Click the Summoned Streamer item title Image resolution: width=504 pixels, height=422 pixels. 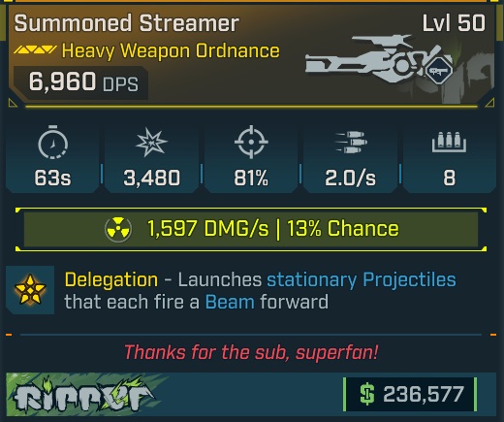(x=127, y=23)
